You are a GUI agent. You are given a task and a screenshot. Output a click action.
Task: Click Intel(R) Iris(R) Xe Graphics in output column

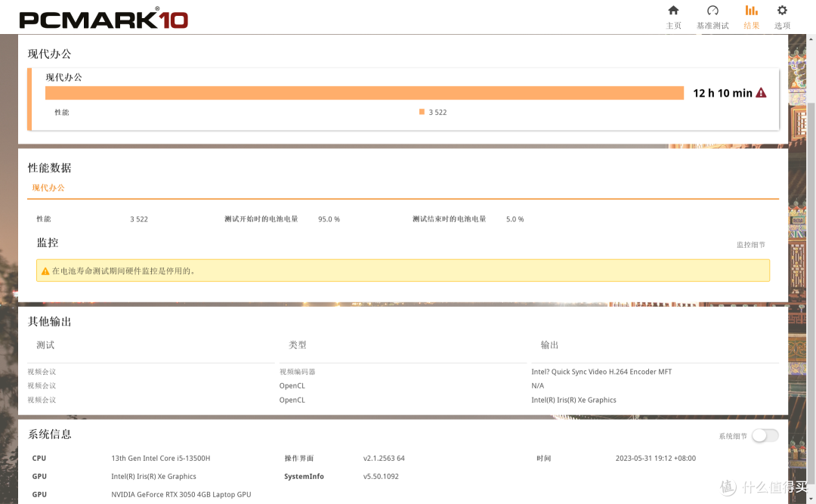pyautogui.click(x=573, y=400)
